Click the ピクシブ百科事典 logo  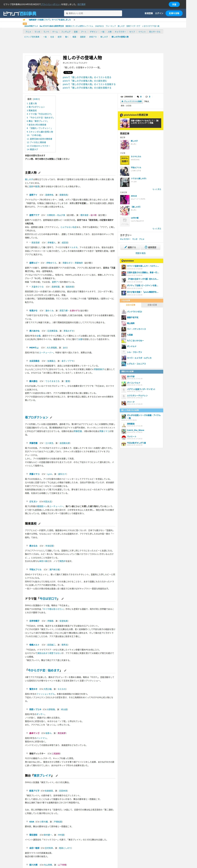(x=20, y=13)
